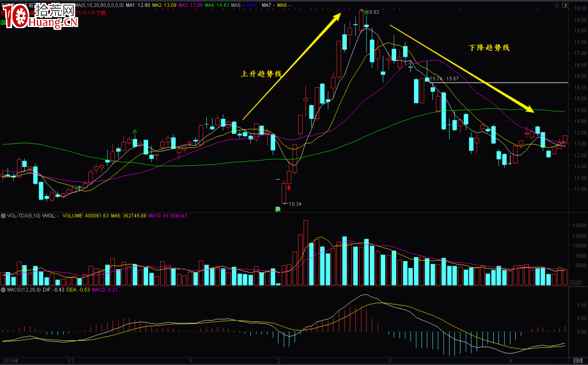The width and height of the screenshot is (588, 365).
Task: Click the volume MA10: 411696.63 readout
Action: click(168, 216)
